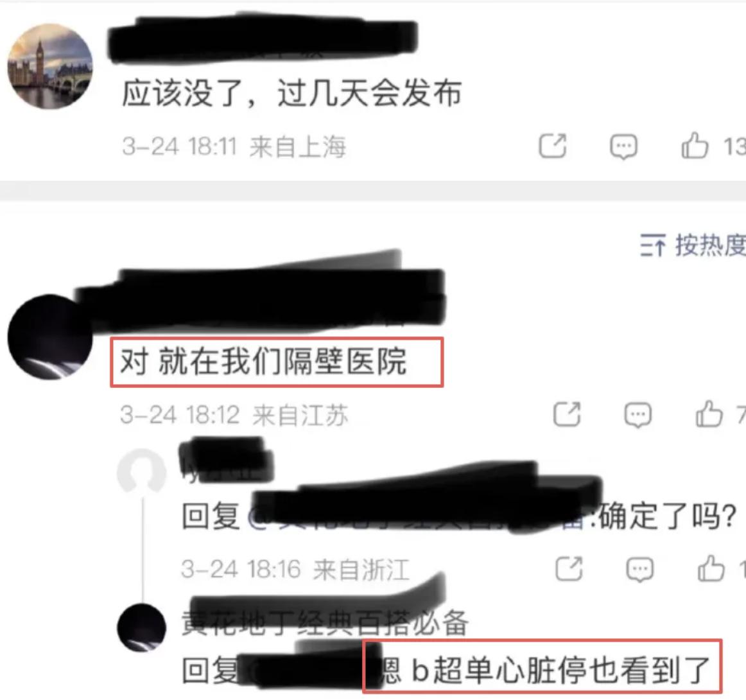
Task: Like the 对 就在我们隔壁医院 comment
Action: point(709,414)
